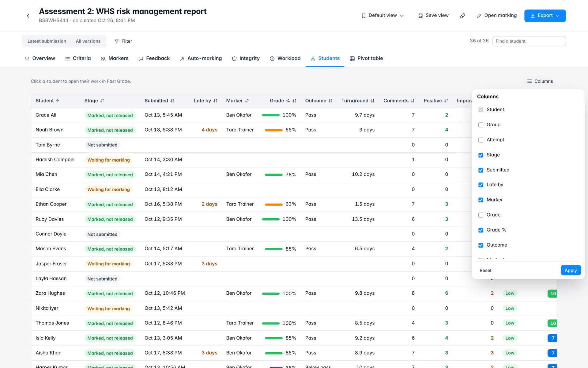Sort by Submitted using its sort arrows
588x368 pixels.
(172, 101)
